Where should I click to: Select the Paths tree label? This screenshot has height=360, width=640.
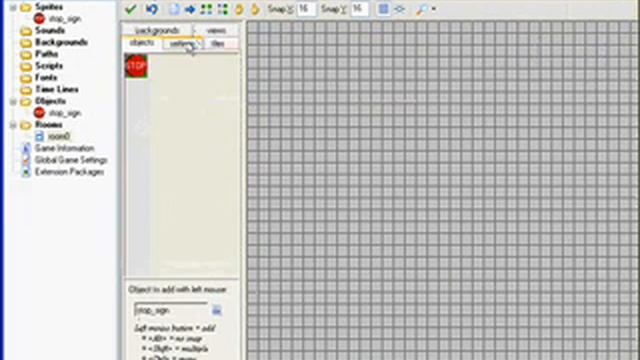point(47,54)
